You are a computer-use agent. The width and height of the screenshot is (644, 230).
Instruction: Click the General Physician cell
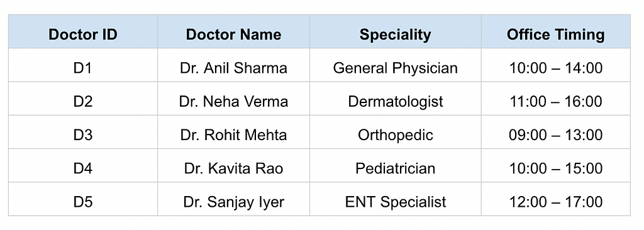pyautogui.click(x=396, y=65)
